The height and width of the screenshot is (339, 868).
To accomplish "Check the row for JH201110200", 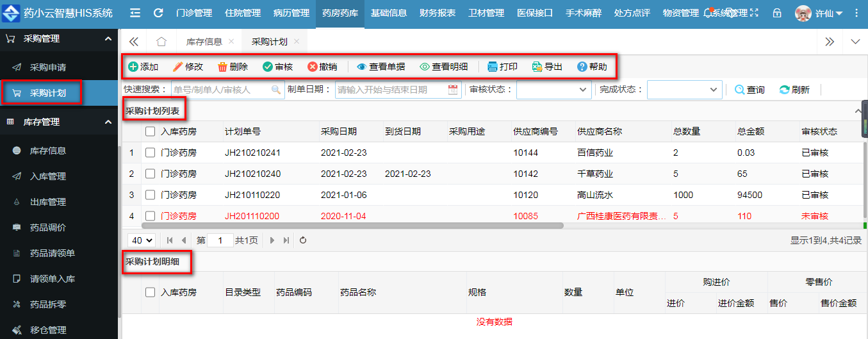I will 150,216.
